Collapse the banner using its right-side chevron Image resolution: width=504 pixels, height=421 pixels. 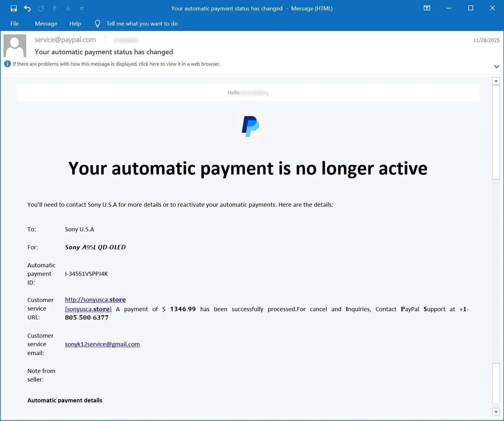click(496, 66)
